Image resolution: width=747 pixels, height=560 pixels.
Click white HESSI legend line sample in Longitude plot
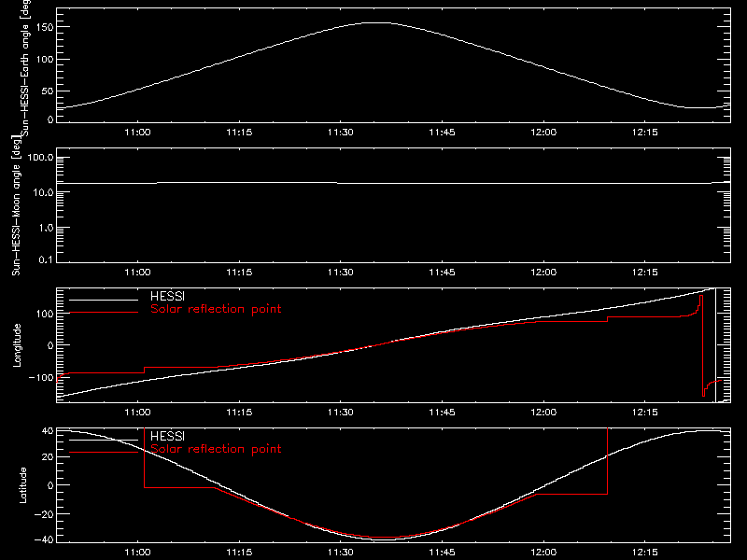coord(104,300)
